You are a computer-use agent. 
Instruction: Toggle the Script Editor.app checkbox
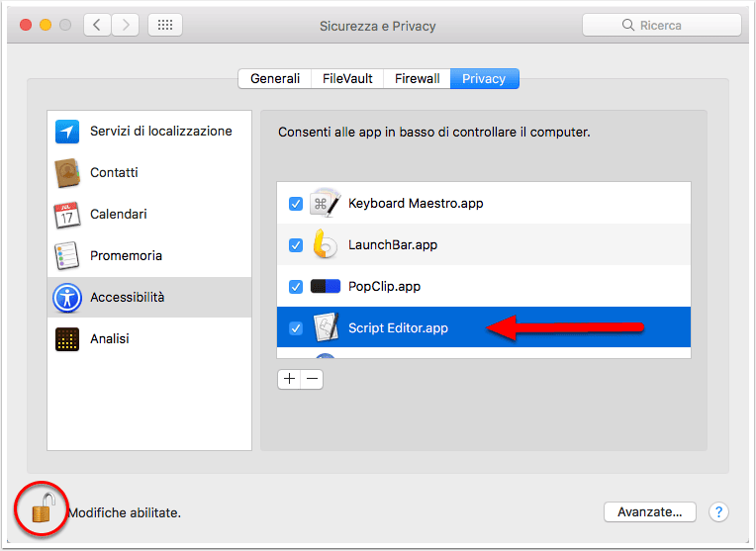pyautogui.click(x=296, y=328)
